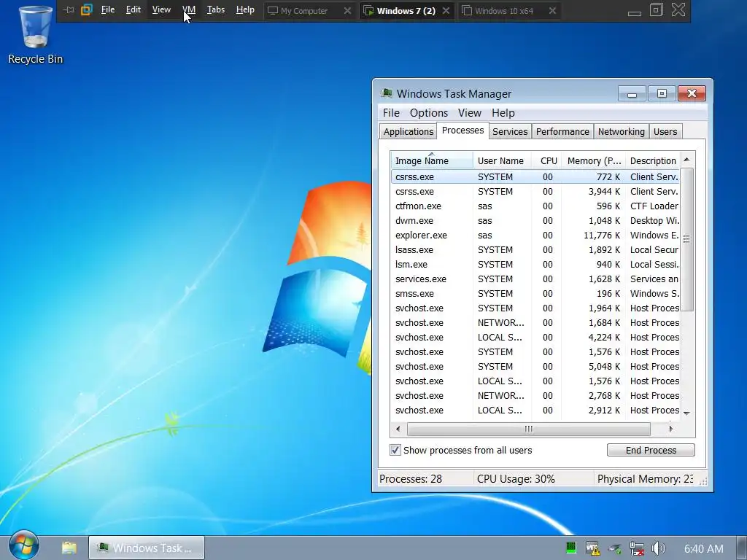Close the Windows 7 (2) VM tab
The height and width of the screenshot is (560, 747).
click(446, 10)
